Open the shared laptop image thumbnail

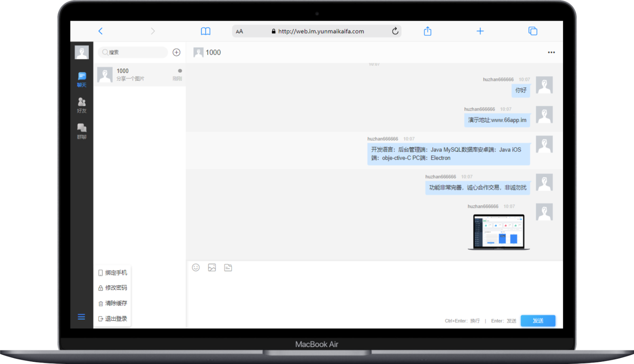499,232
